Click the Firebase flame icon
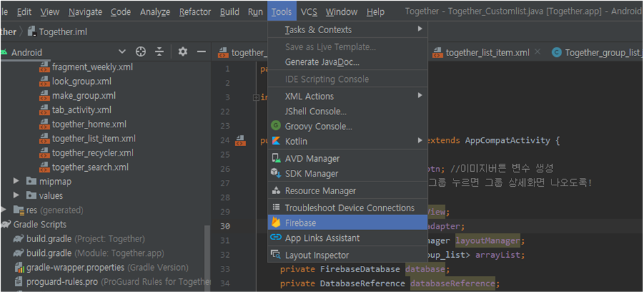The image size is (644, 293). tap(276, 223)
